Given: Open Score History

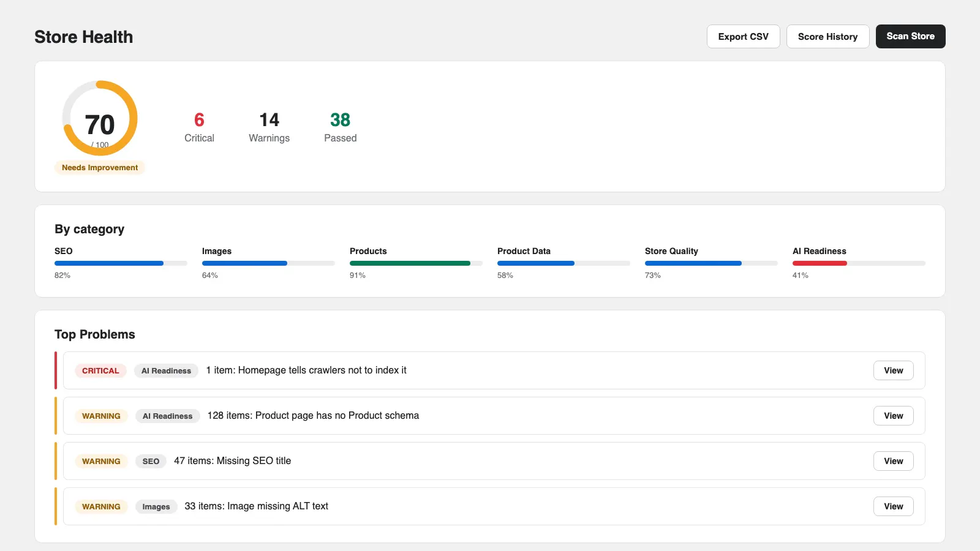Looking at the screenshot, I should (x=827, y=36).
